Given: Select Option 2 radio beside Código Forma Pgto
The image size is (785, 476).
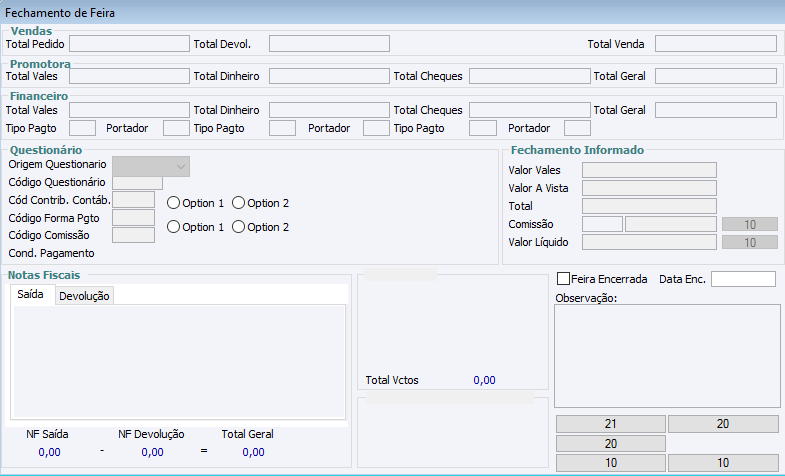Looking at the screenshot, I should 238,227.
